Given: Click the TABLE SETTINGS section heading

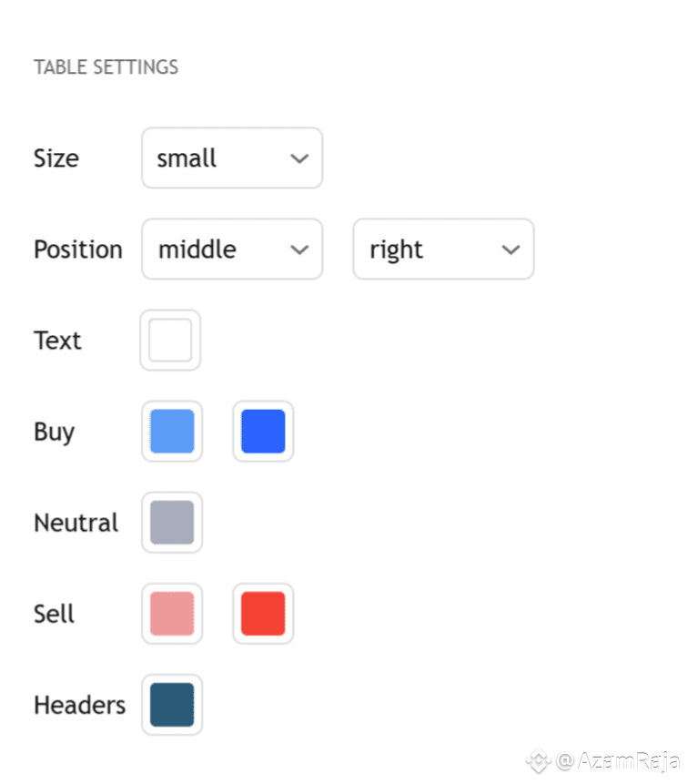Looking at the screenshot, I should click(x=106, y=67).
